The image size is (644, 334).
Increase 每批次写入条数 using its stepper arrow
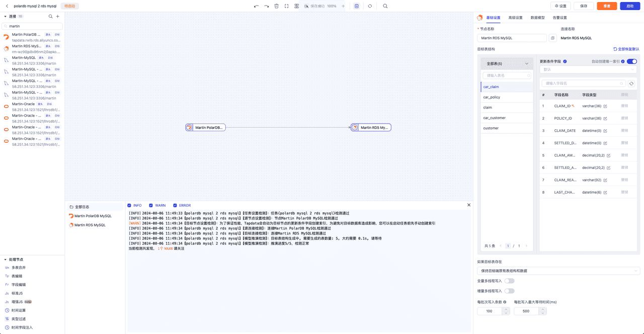point(506,308)
